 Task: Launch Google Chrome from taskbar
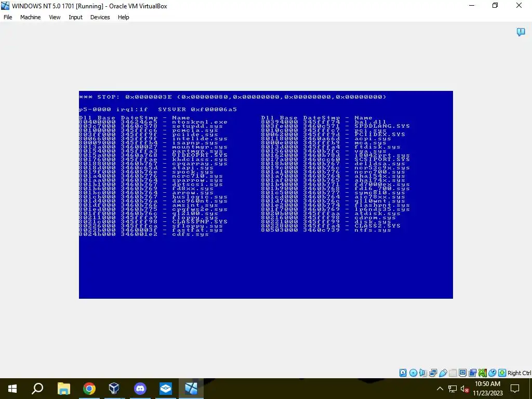pos(89,389)
